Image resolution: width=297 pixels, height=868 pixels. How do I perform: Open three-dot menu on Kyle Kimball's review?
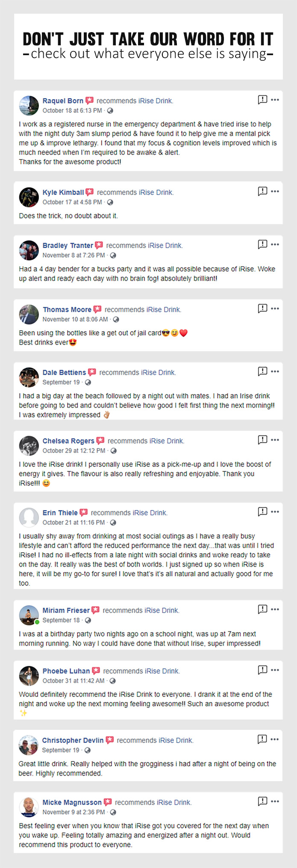tap(275, 191)
